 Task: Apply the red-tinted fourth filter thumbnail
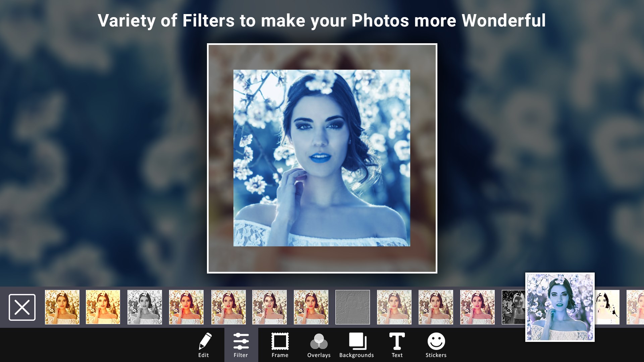[186, 307]
